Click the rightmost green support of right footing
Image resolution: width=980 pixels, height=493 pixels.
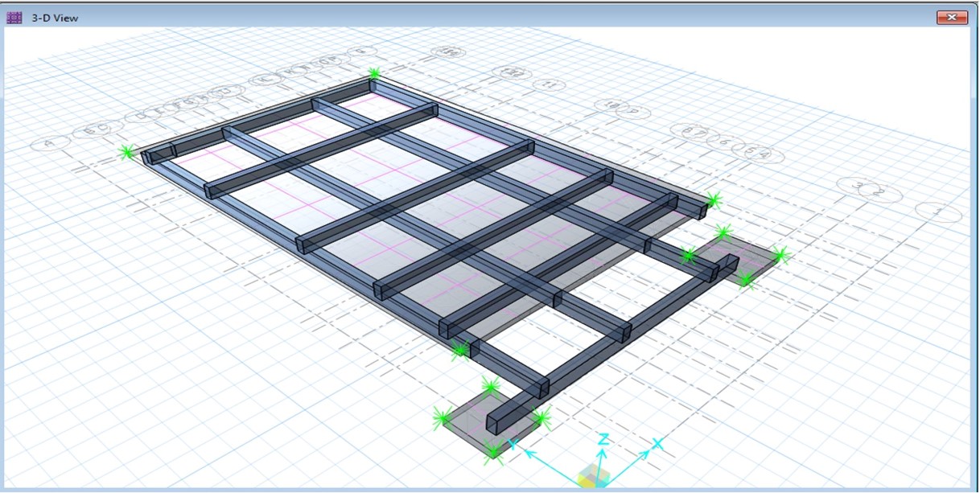coord(780,256)
